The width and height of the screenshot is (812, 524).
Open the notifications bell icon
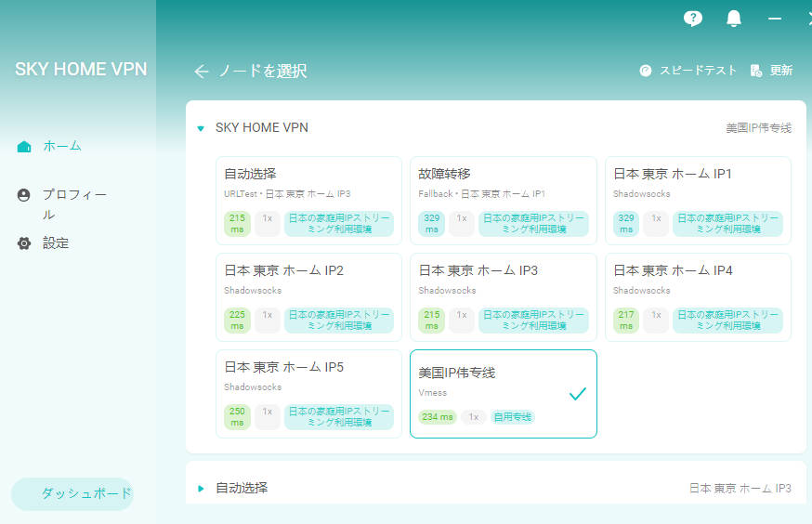(x=733, y=19)
